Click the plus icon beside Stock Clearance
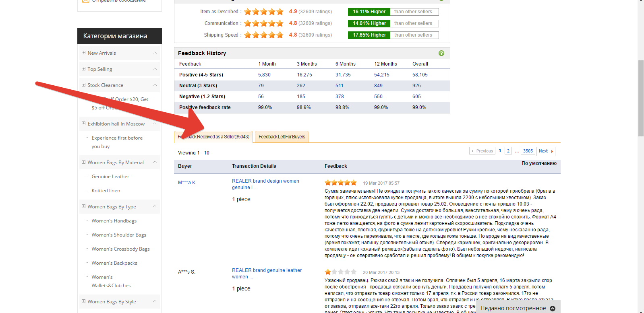 tap(83, 85)
